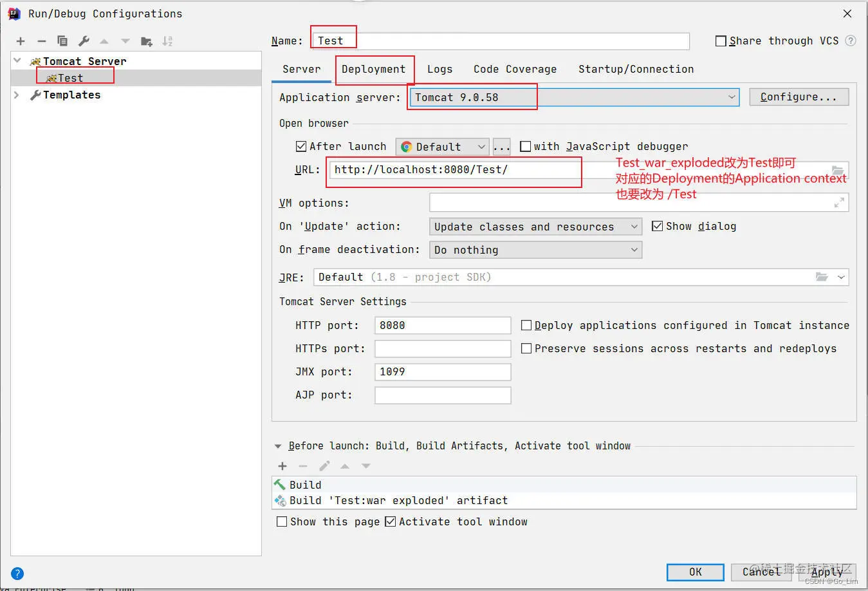
Task: Click the Configure... button
Action: click(x=799, y=97)
